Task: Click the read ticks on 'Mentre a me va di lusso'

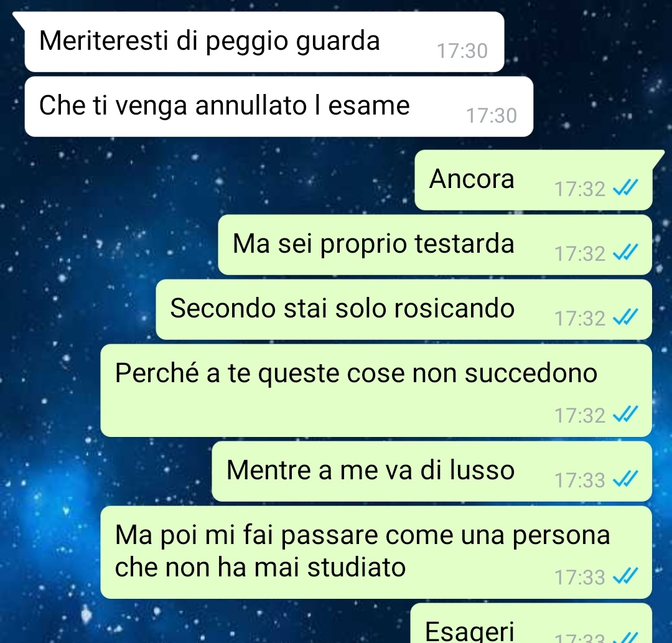Action: [x=626, y=479]
